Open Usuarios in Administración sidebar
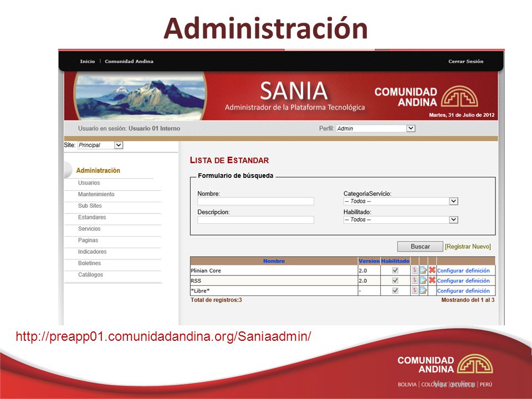 [89, 182]
